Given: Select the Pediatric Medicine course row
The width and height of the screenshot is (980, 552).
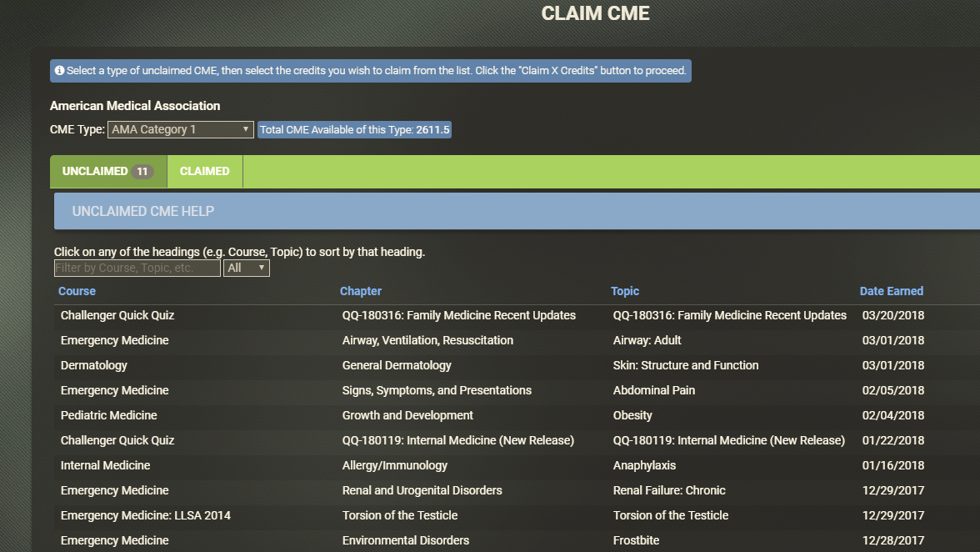Looking at the screenshot, I should click(x=517, y=416).
